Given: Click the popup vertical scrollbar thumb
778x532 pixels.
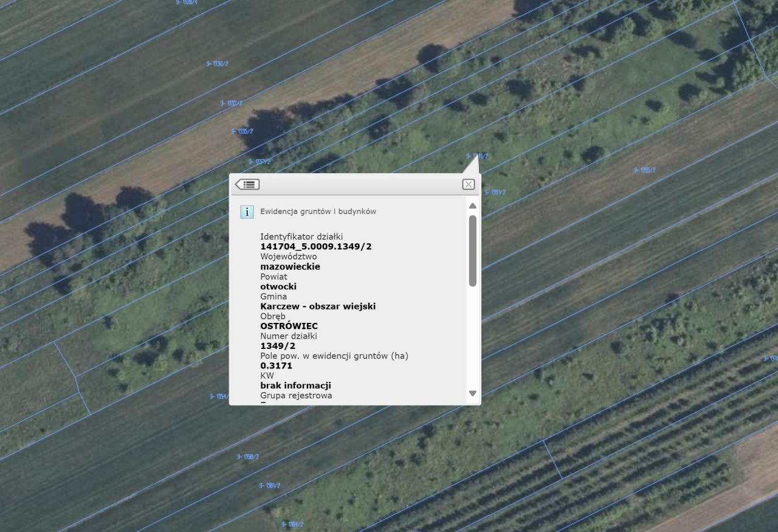Looking at the screenshot, I should [x=473, y=250].
